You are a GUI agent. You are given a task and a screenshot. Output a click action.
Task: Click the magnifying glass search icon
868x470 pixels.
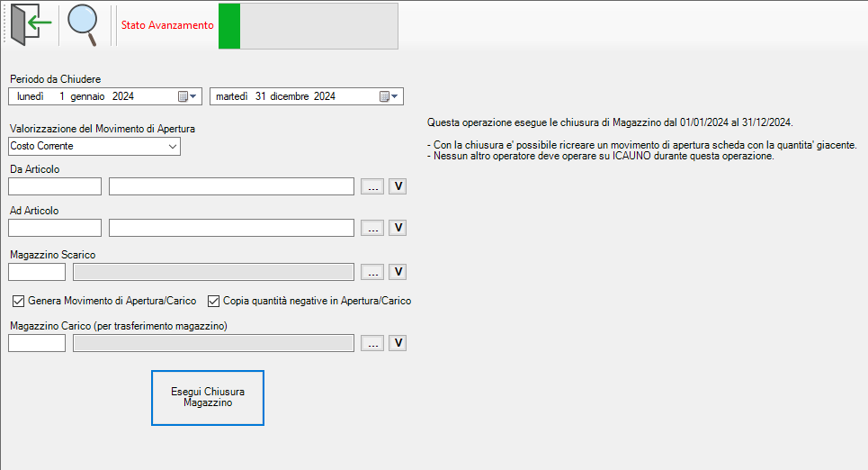(x=84, y=24)
